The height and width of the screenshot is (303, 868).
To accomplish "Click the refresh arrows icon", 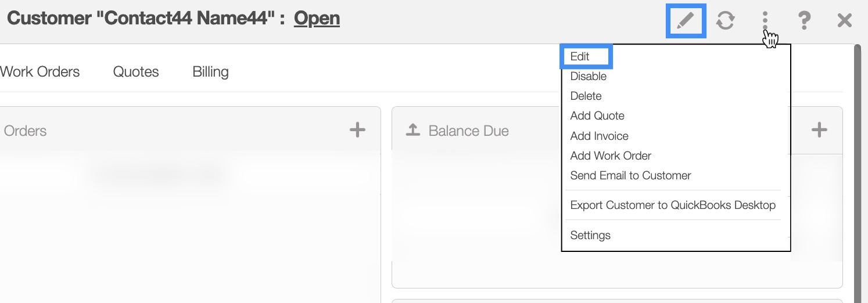I will (x=725, y=21).
